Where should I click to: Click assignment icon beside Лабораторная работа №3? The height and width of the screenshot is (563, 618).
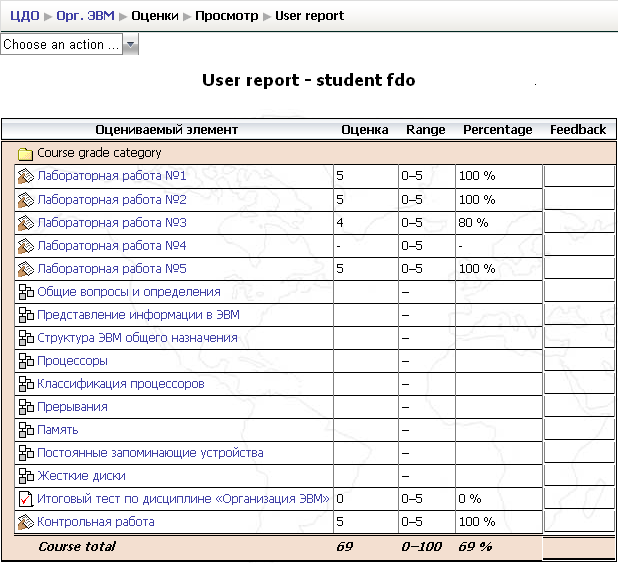click(x=26, y=223)
